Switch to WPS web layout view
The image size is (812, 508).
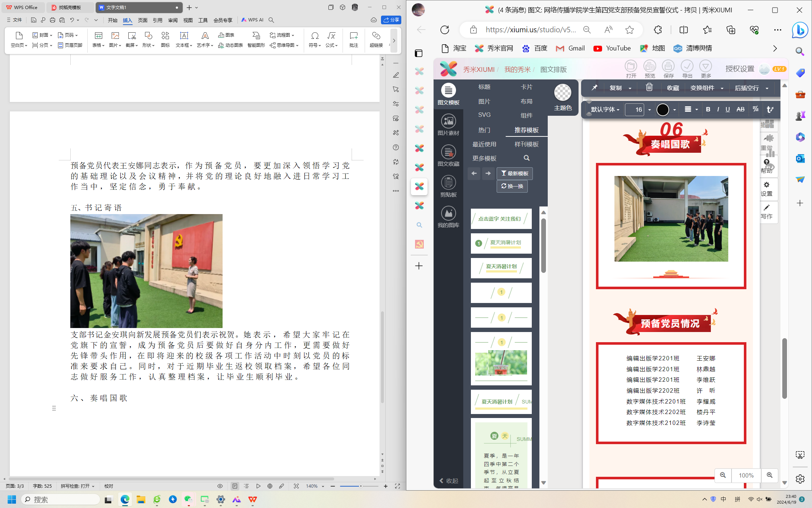[x=270, y=486]
